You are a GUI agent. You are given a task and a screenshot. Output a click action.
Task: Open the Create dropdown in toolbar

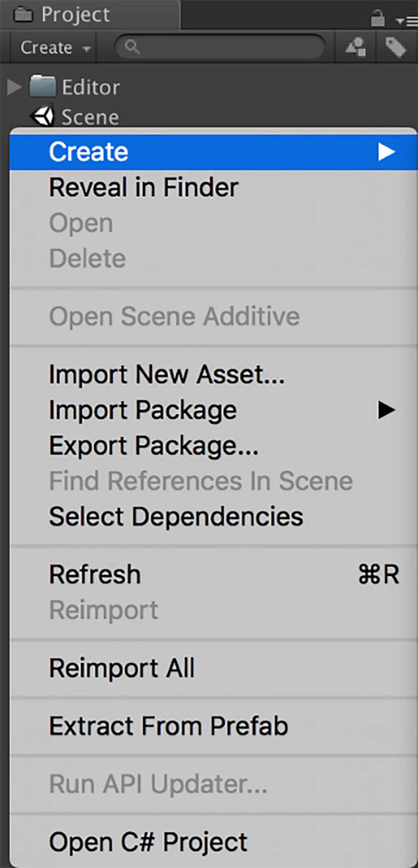pyautogui.click(x=55, y=47)
